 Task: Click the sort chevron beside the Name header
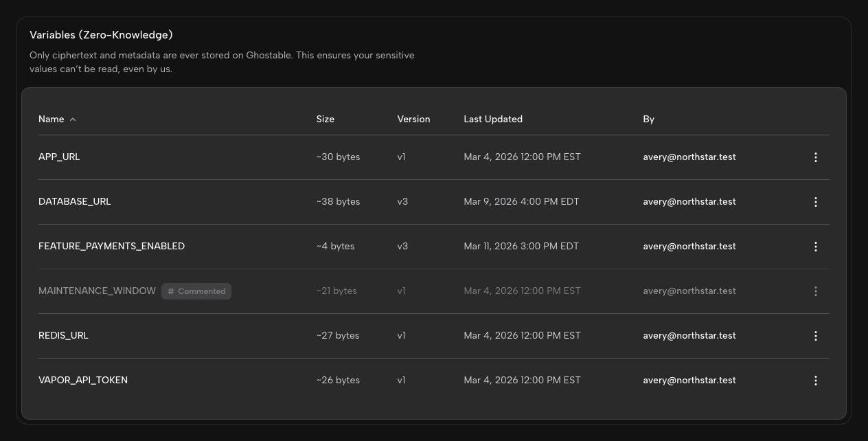[72, 119]
